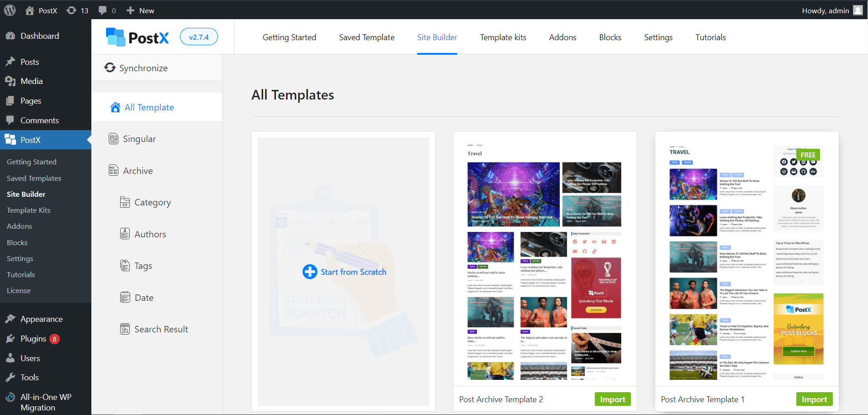
Task: Switch to the Template kits tab
Action: click(503, 37)
